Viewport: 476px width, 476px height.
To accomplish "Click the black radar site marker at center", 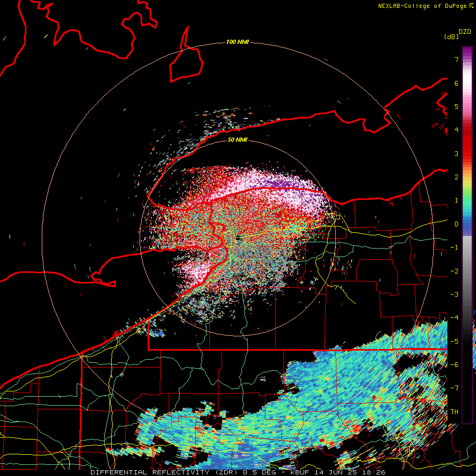I will click(x=239, y=239).
